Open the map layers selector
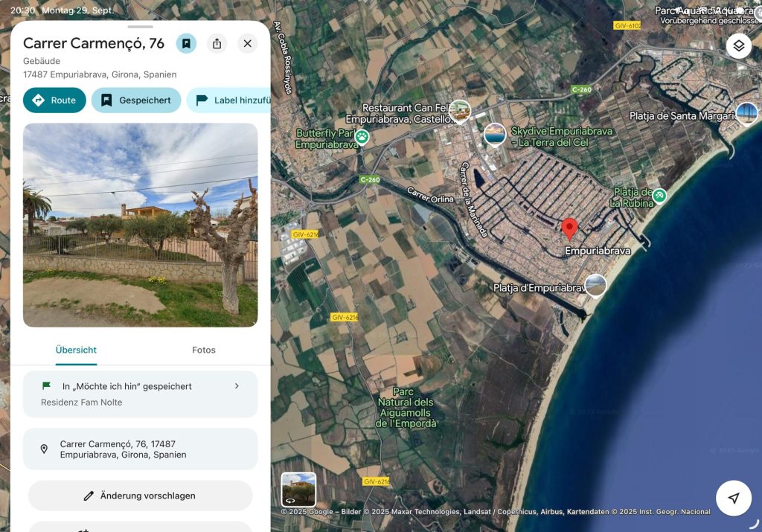Viewport: 762px width, 532px height. coord(738,45)
